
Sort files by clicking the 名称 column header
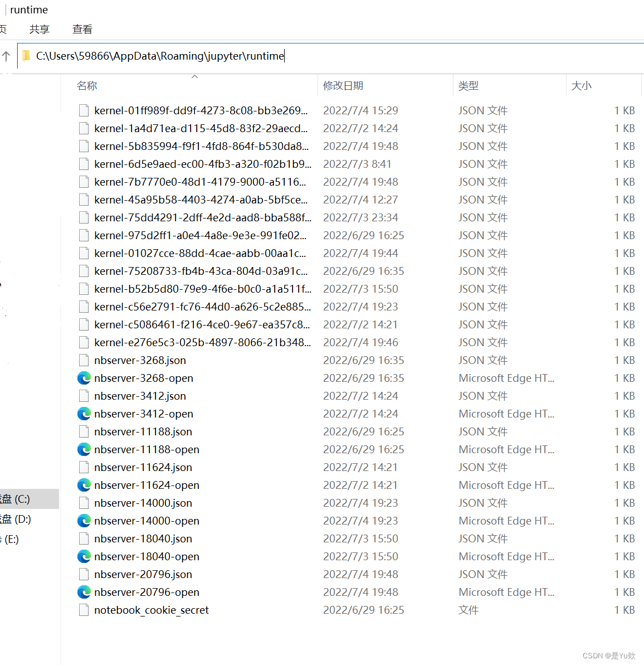click(x=87, y=85)
